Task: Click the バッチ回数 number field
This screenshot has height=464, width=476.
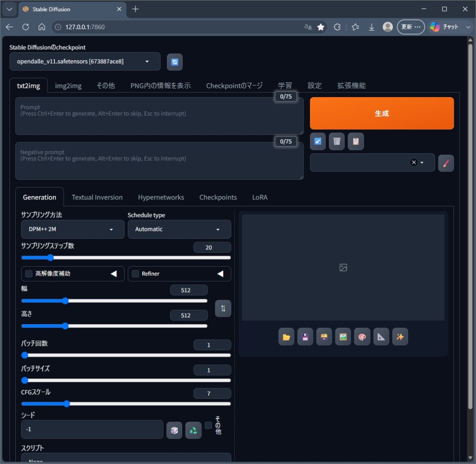Action: click(212, 345)
